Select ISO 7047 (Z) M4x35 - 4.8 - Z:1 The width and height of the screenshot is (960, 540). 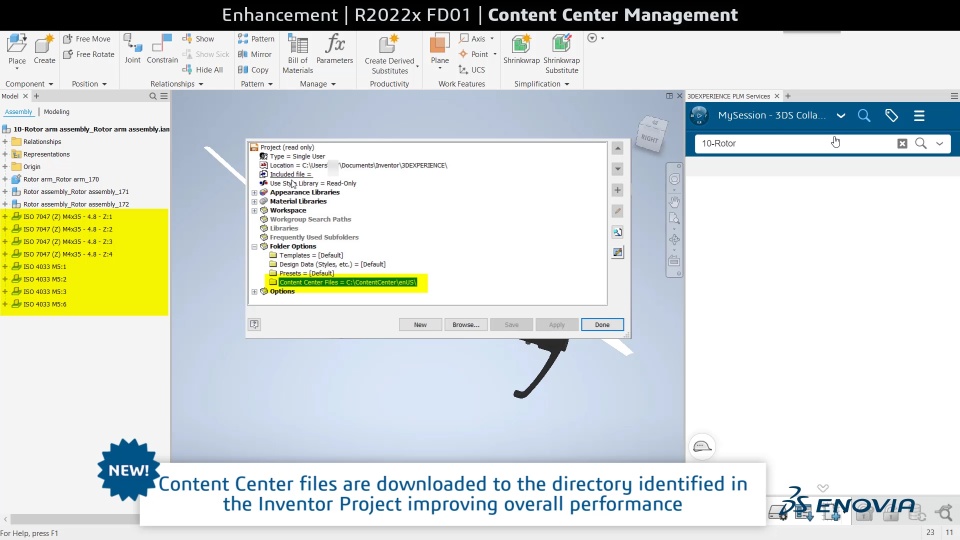[x=67, y=217]
